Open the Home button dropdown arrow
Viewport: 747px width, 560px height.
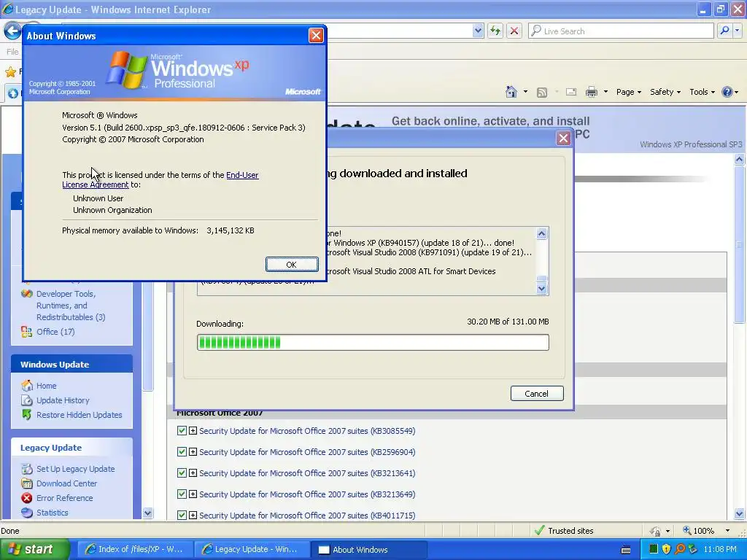point(525,92)
